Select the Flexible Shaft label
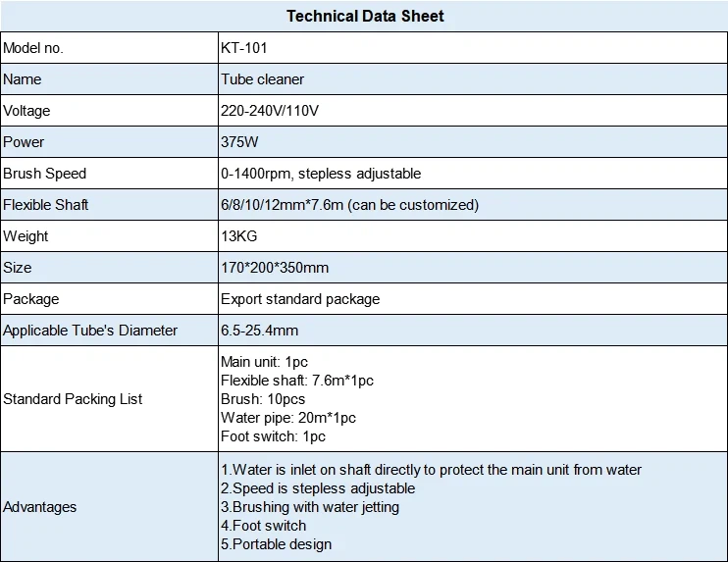728x562 pixels. coord(45,205)
